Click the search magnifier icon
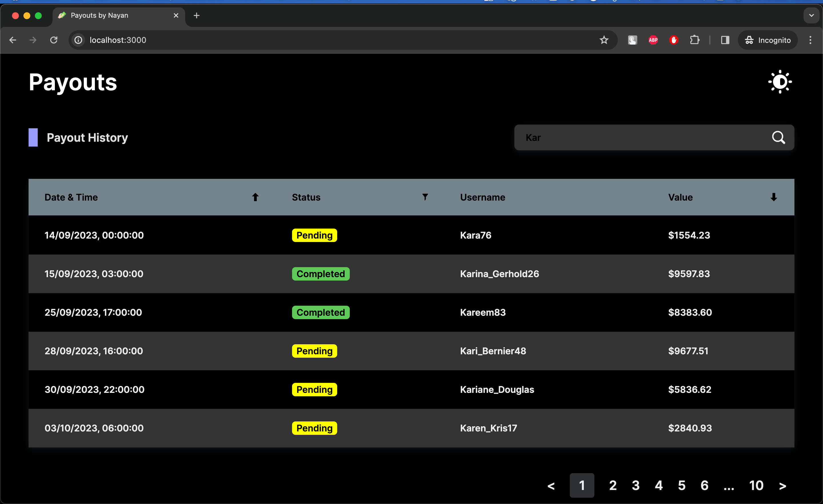The height and width of the screenshot is (504, 823). click(778, 137)
